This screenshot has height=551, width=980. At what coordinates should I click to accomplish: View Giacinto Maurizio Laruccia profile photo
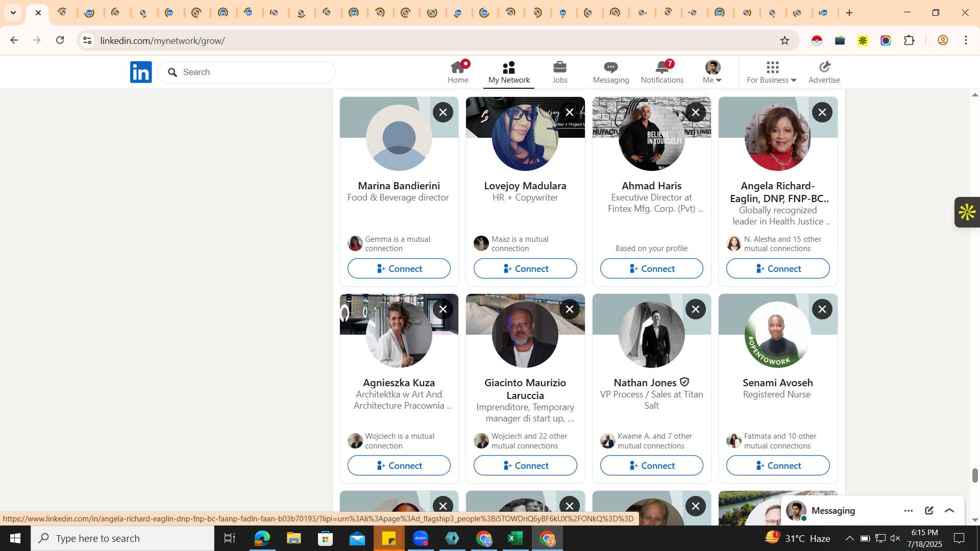point(525,335)
